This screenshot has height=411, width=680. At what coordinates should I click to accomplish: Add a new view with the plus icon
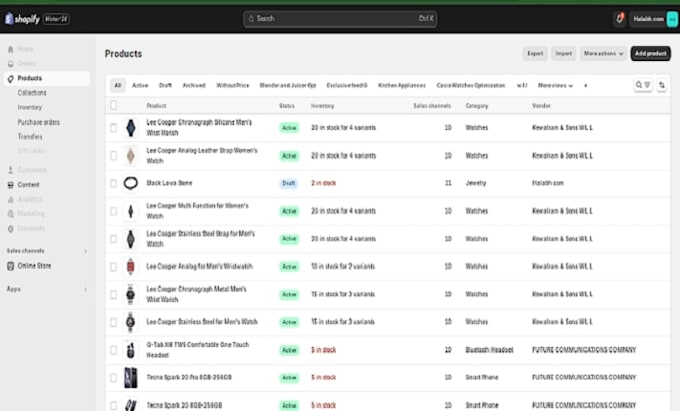tap(585, 85)
